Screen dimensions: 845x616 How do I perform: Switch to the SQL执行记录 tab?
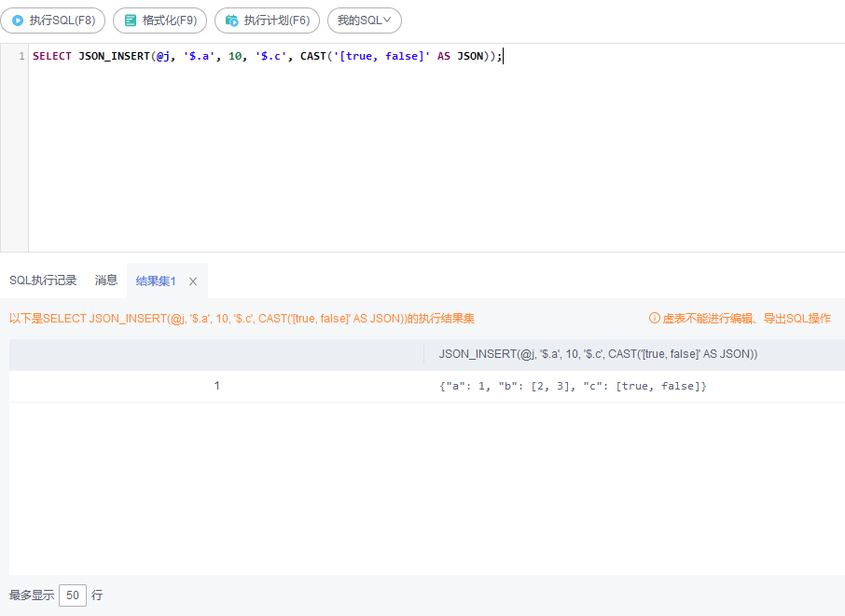(42, 280)
